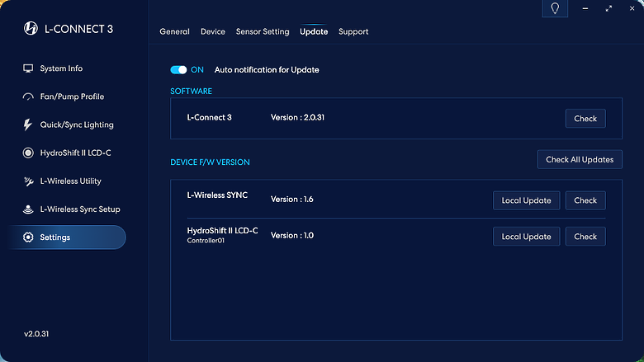This screenshot has height=362, width=644.
Task: Click the L-CONNECT 3 title text
Action: click(78, 29)
